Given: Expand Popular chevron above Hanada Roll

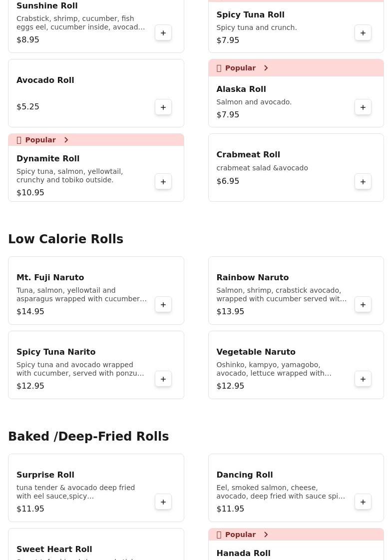Looking at the screenshot, I should (x=266, y=535).
